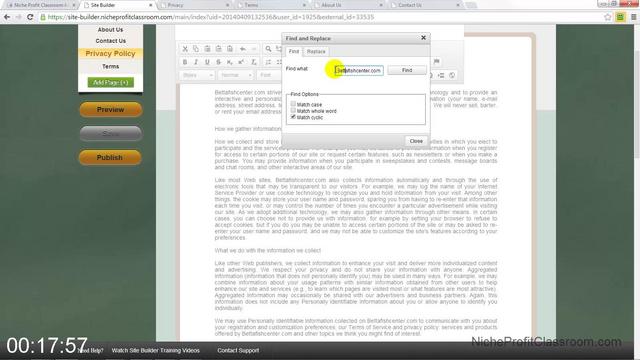Click the Preview button
Image resolution: width=640 pixels, height=360 pixels.
click(110, 109)
